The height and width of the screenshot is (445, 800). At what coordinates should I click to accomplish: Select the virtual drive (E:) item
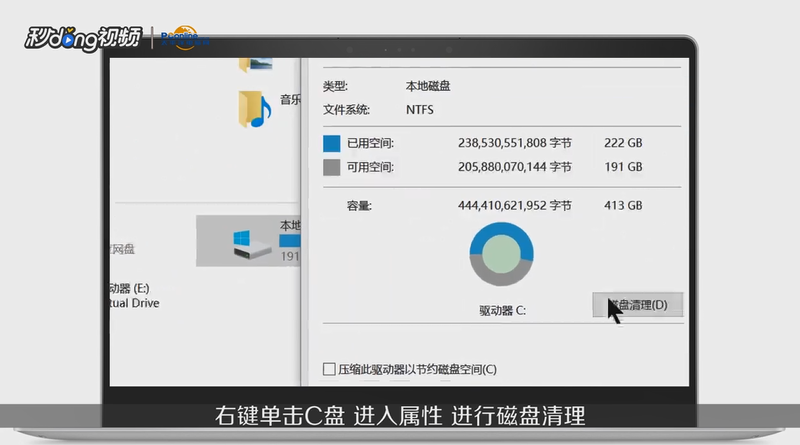[x=135, y=295]
